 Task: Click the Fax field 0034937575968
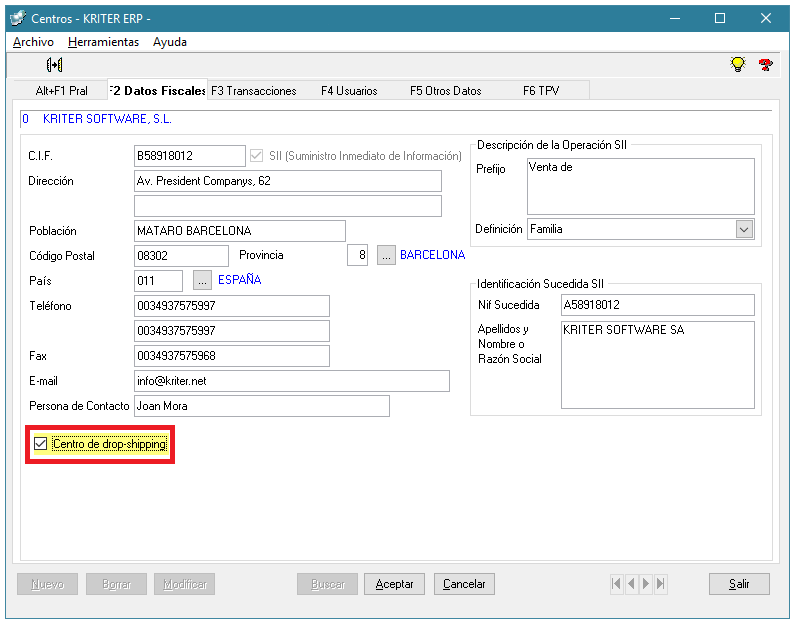pos(232,356)
